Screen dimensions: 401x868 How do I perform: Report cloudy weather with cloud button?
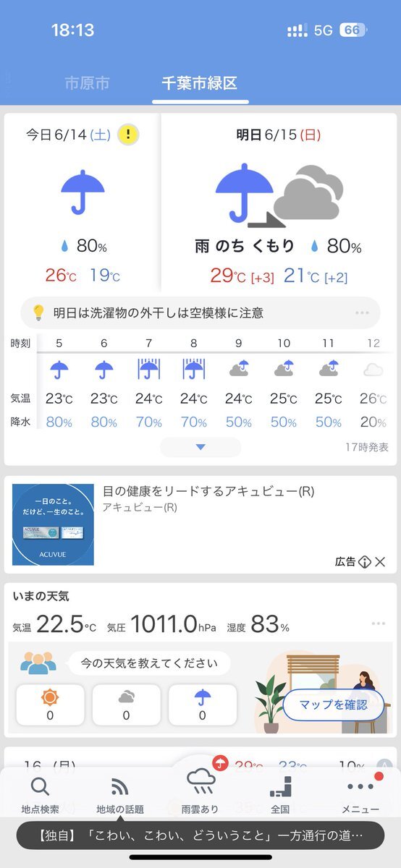point(126,705)
